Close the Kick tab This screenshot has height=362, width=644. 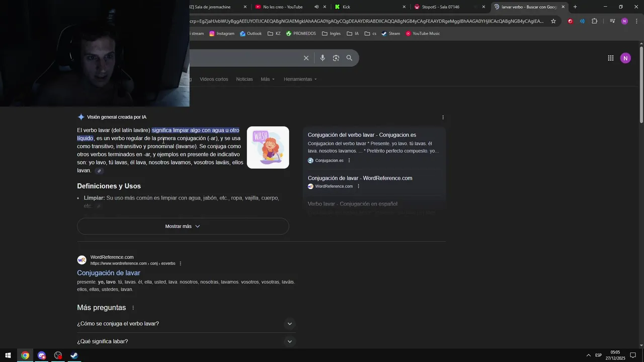(x=404, y=7)
